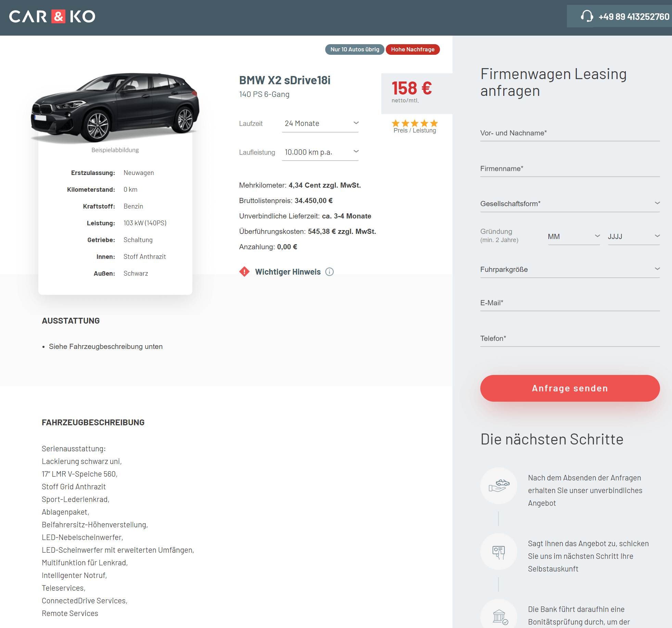Click the Beispielabbildung caption
This screenshot has width=672, height=628.
pos(115,150)
